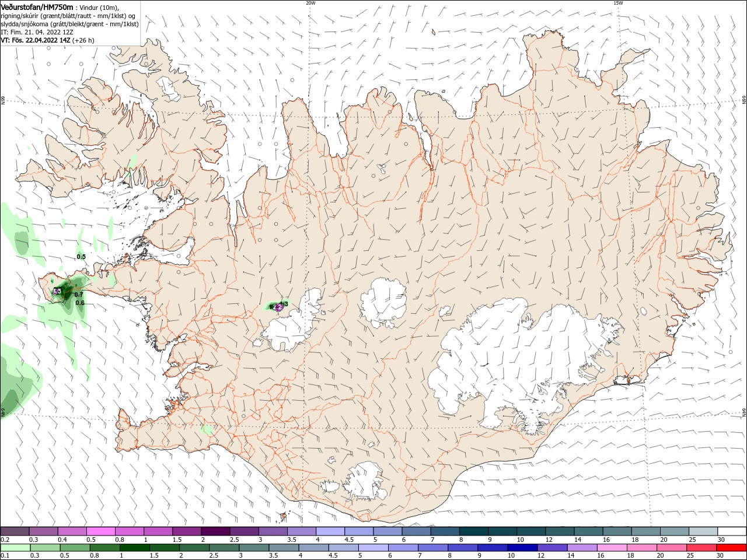
Task: Click the light gray upper swatch labeled 25
Action: (x=703, y=531)
